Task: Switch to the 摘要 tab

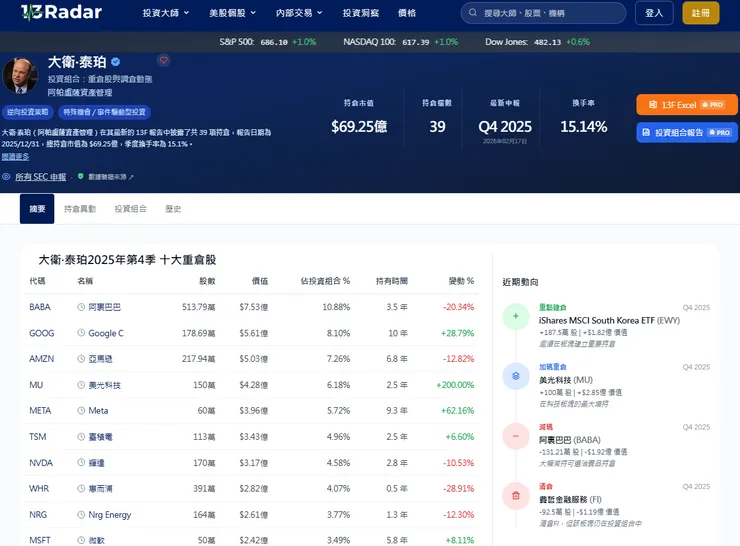Action: click(x=37, y=209)
